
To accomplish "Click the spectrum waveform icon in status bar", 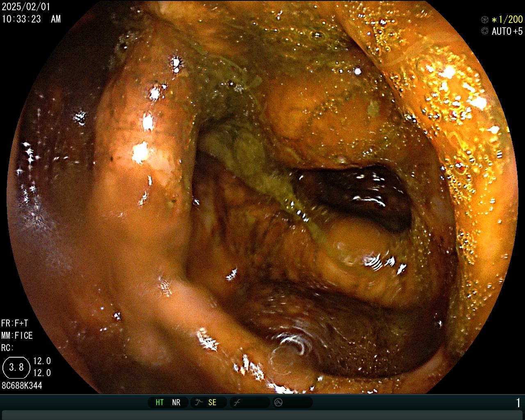I will click(278, 402).
